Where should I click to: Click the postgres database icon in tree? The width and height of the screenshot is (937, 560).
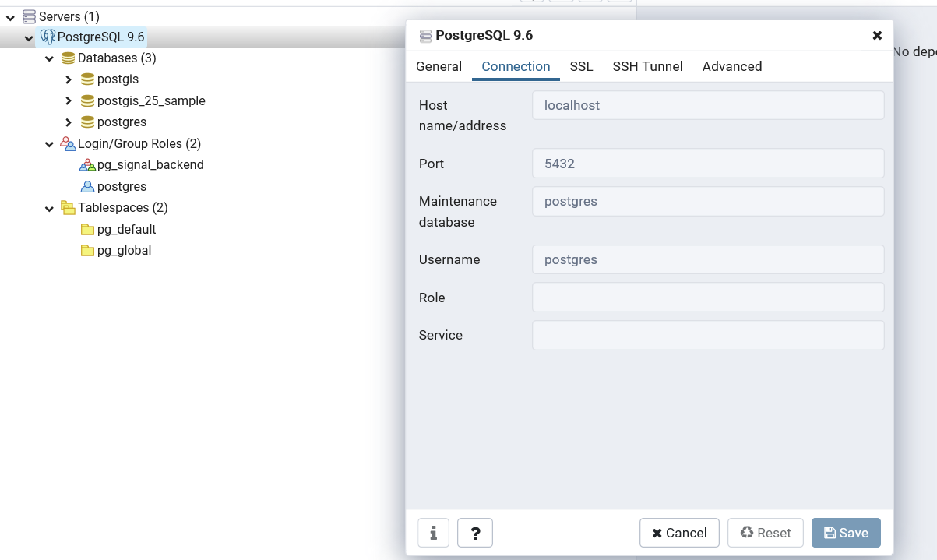click(x=88, y=122)
